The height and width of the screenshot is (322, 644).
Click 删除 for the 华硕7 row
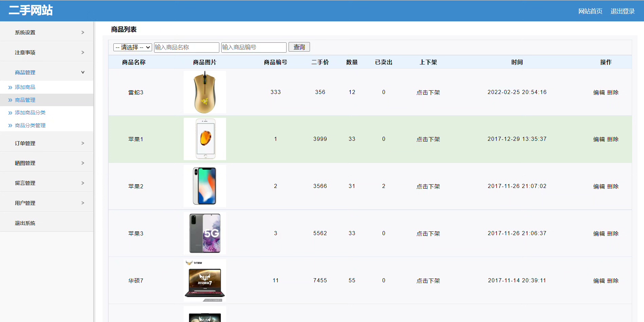[x=613, y=281]
